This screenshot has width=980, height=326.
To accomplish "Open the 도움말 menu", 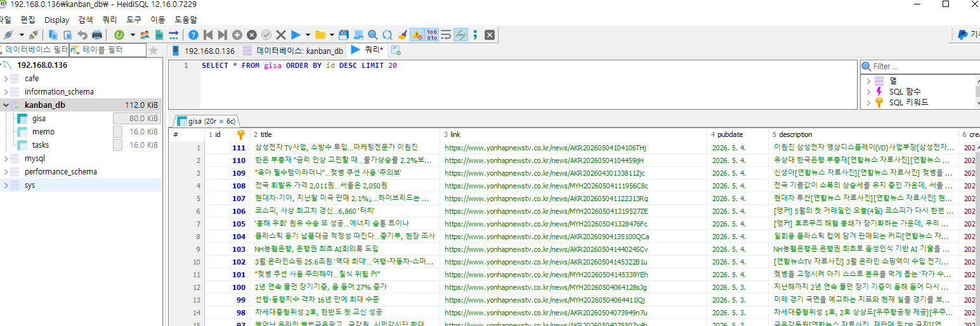I will coord(185,20).
